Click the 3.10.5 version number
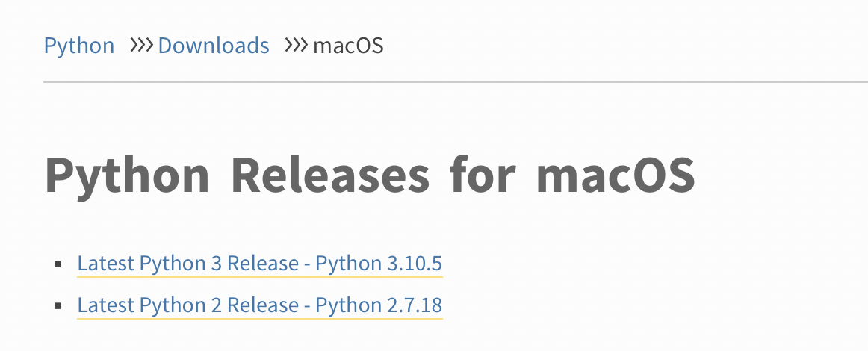The image size is (868, 351). [x=415, y=264]
